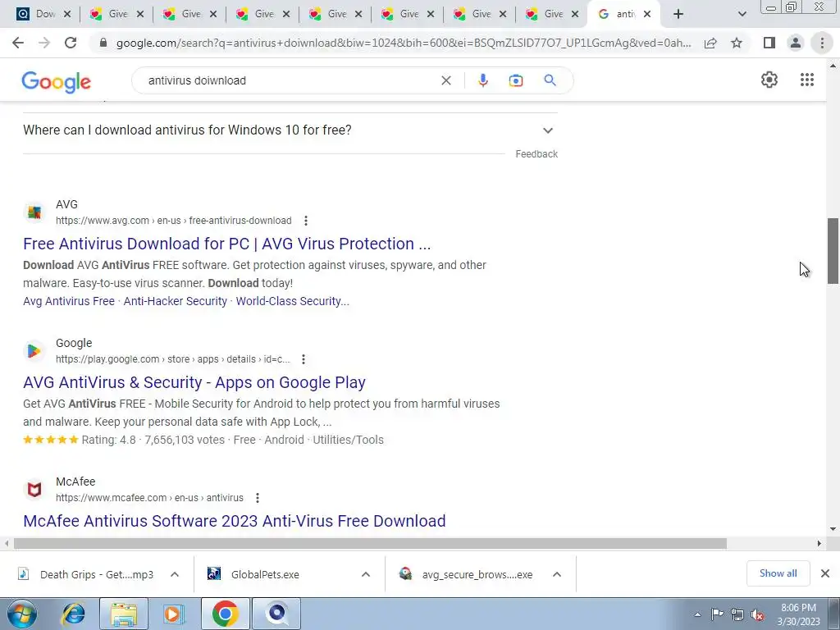Open the Windows Start menu
The image size is (840, 630).
[21, 614]
